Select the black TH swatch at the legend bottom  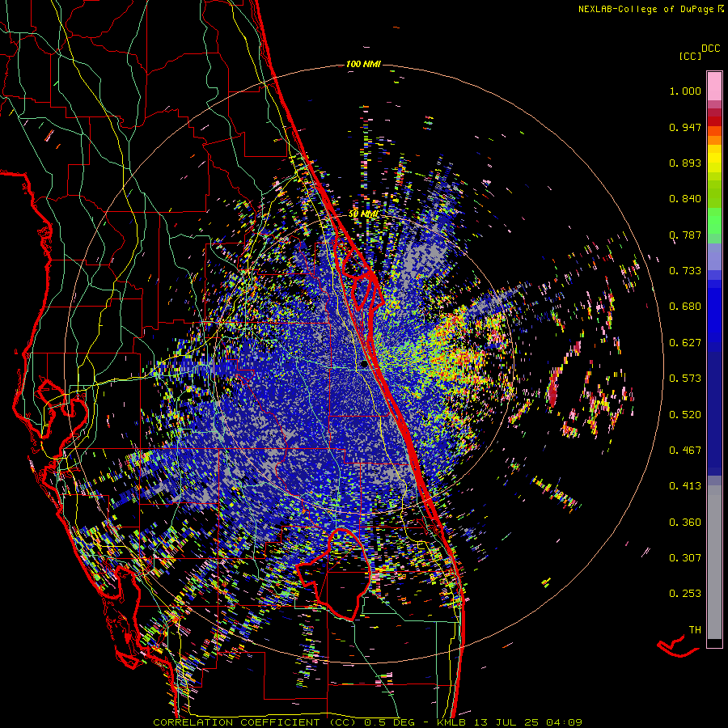[x=714, y=643]
